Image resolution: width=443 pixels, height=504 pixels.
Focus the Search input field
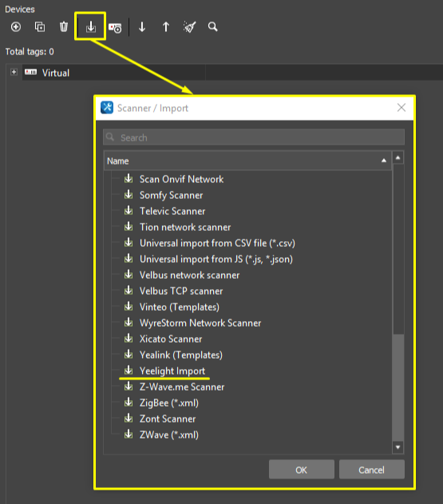click(254, 137)
